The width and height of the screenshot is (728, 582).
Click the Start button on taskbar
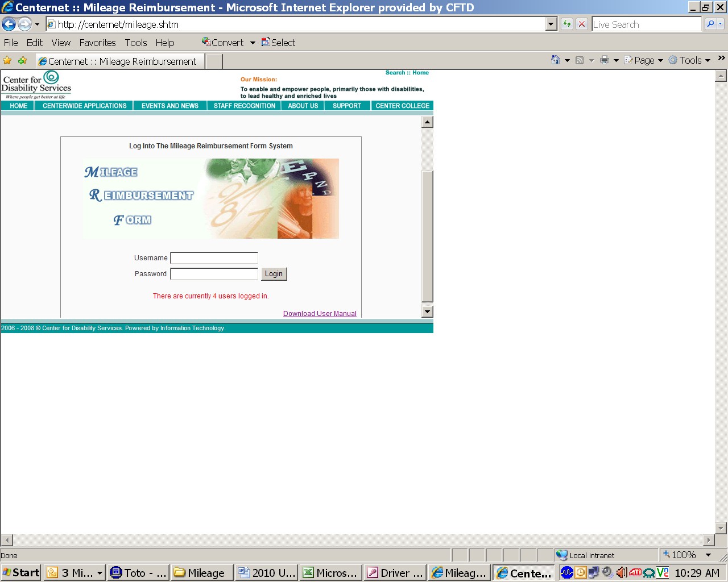(20, 573)
